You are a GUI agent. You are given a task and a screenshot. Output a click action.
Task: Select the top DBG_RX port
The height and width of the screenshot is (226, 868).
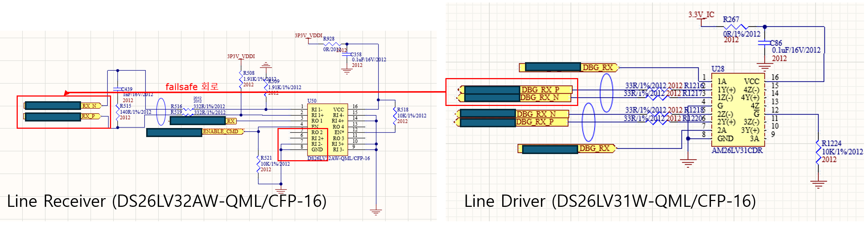point(569,67)
